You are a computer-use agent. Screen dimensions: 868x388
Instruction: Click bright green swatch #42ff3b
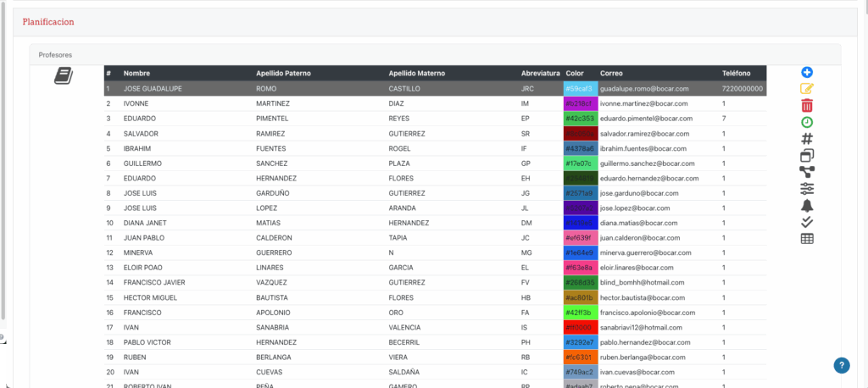click(x=580, y=313)
